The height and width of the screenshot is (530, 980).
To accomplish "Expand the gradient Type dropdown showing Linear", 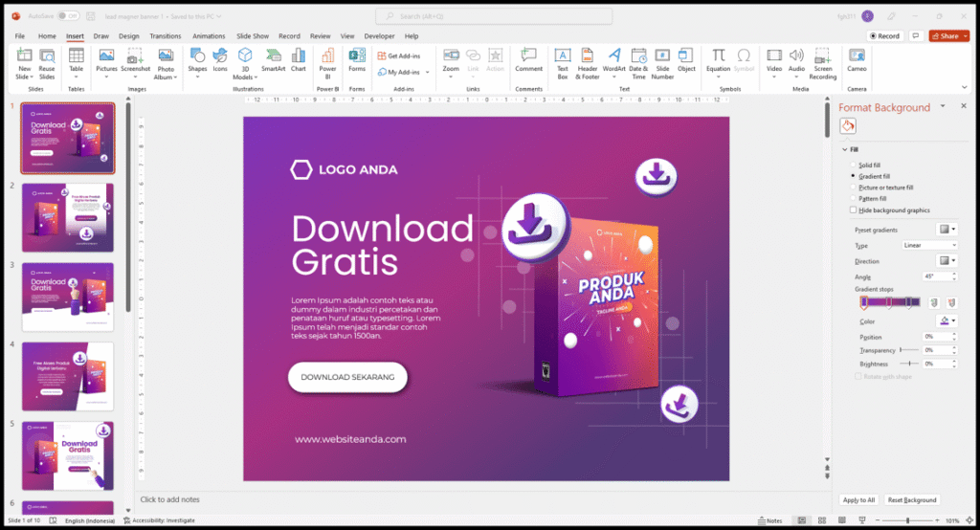I will point(928,245).
